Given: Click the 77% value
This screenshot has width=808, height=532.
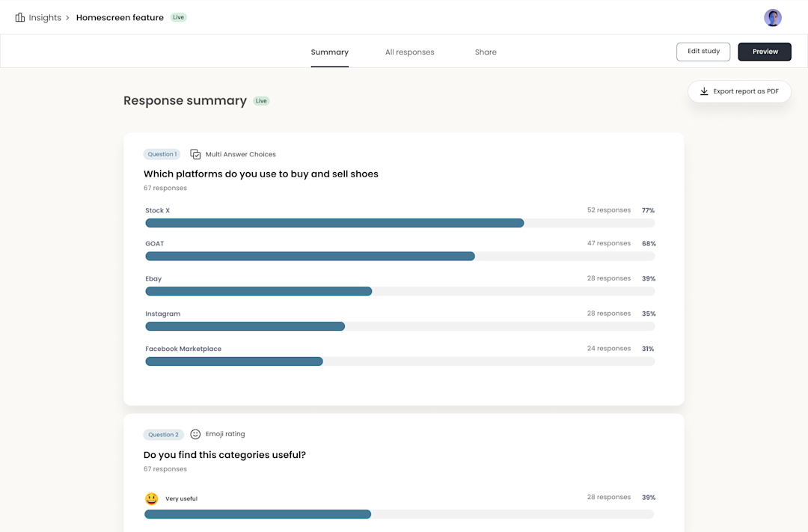Looking at the screenshot, I should pos(648,210).
